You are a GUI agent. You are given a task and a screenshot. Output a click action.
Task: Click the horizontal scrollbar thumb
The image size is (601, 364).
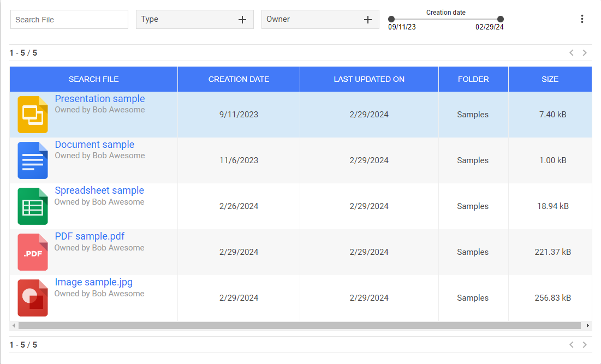pyautogui.click(x=299, y=326)
